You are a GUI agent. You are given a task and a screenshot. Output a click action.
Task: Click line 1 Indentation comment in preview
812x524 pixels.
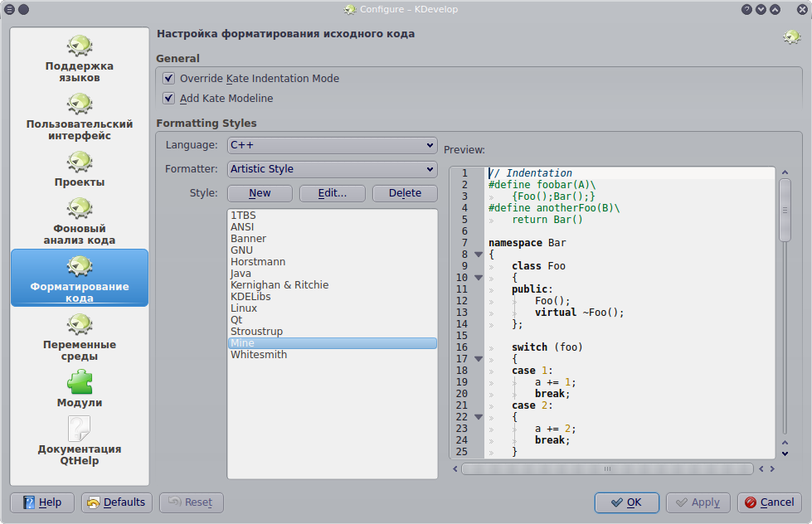(530, 173)
